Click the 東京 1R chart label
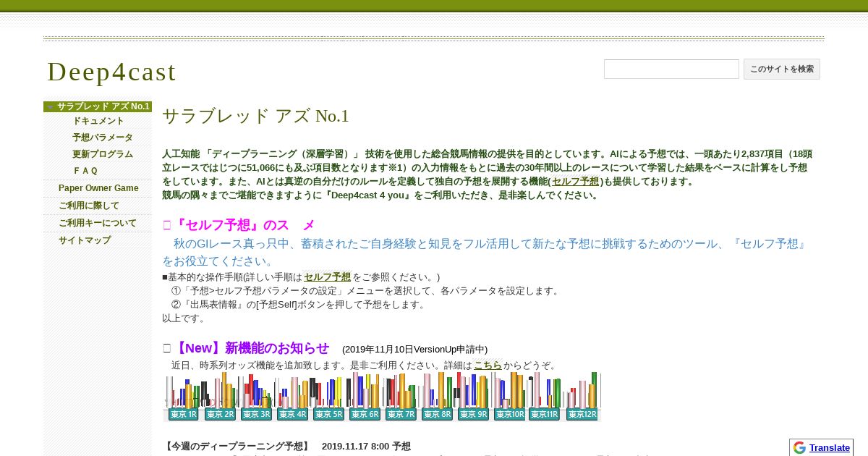 [x=183, y=414]
